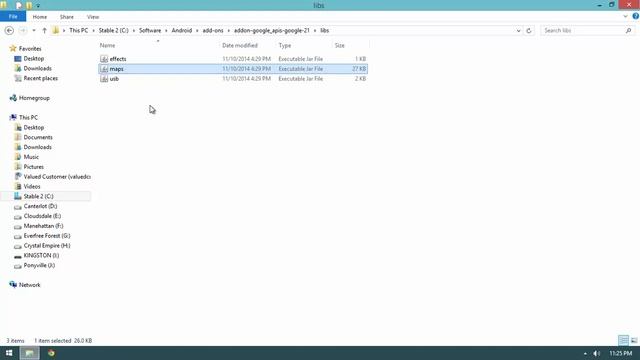Select KINGSTON (I:) drive
Screen dimensions: 640x360
coord(41,256)
